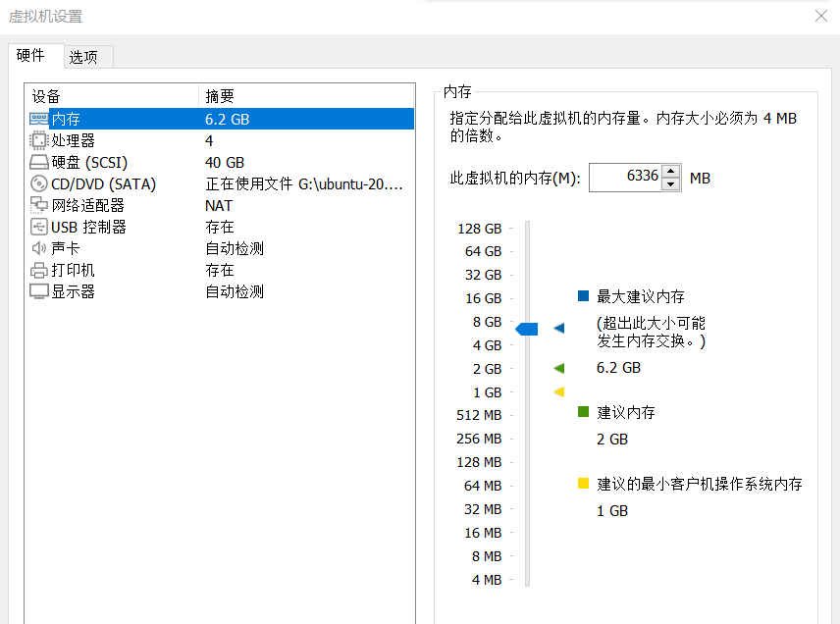Click the blue memory slider handle

(526, 328)
